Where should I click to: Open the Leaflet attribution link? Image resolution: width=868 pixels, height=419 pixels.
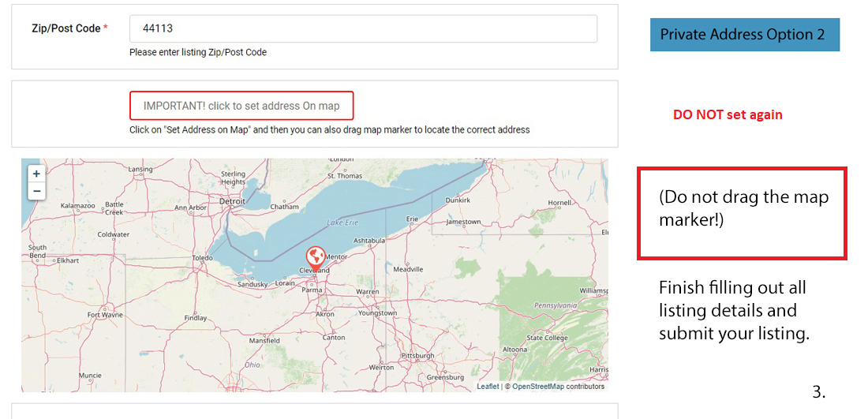coord(487,387)
